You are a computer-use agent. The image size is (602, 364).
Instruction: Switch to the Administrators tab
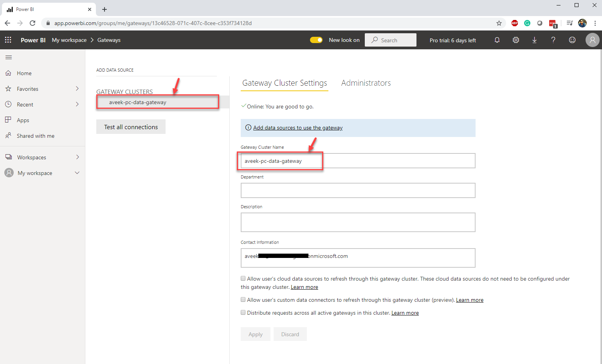click(366, 83)
